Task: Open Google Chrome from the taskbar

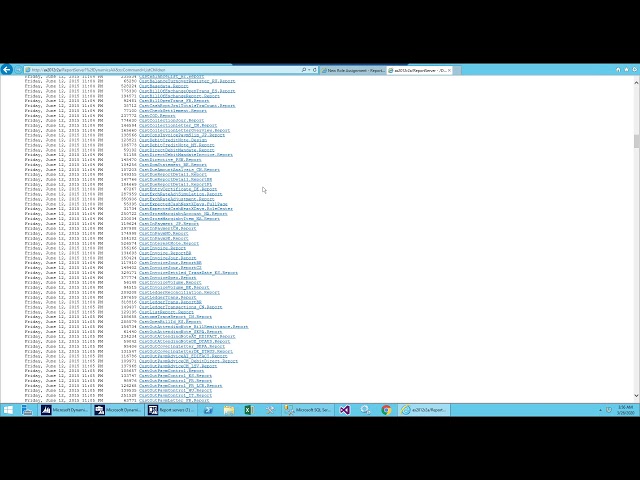Action: coord(386,410)
